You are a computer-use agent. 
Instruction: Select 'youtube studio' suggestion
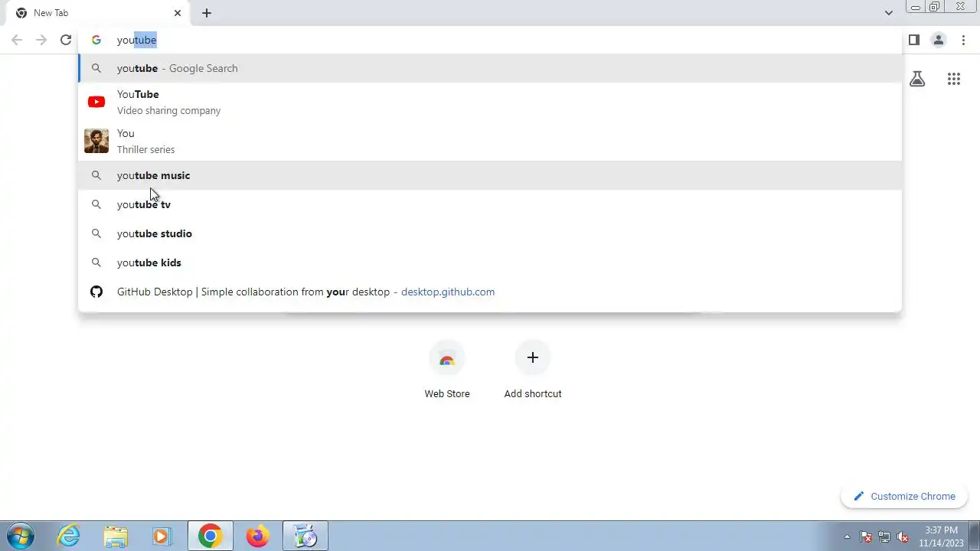point(490,233)
